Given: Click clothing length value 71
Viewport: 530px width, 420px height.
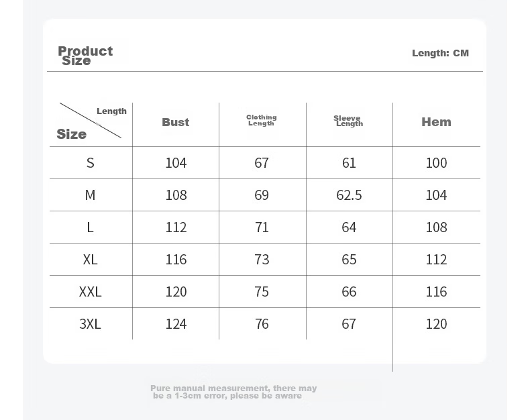Looking at the screenshot, I should pos(262,227).
